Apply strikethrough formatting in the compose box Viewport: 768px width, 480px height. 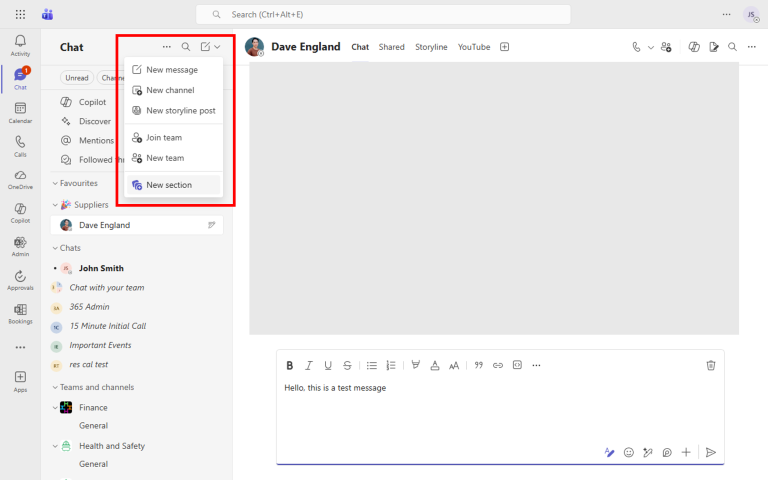tap(347, 365)
